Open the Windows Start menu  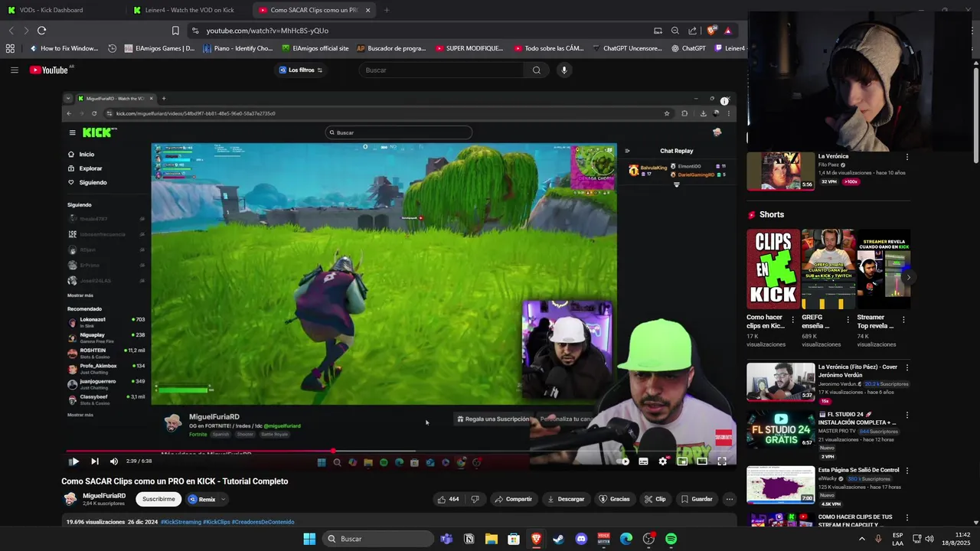[x=309, y=539]
